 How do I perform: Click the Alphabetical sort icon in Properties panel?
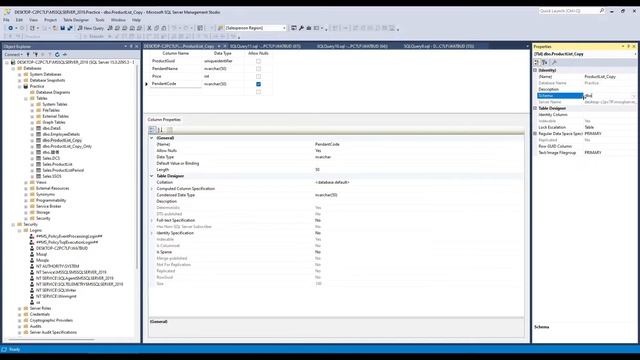[544, 62]
